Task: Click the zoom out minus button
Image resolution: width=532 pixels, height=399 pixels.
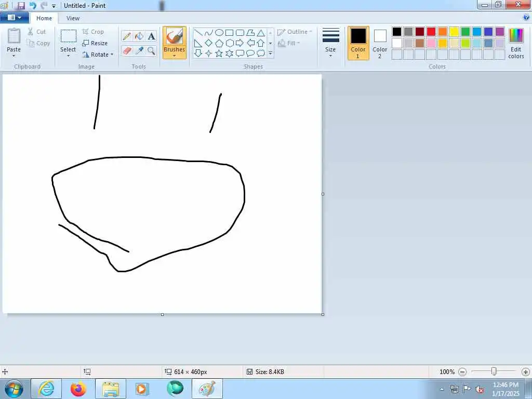Action: point(462,372)
